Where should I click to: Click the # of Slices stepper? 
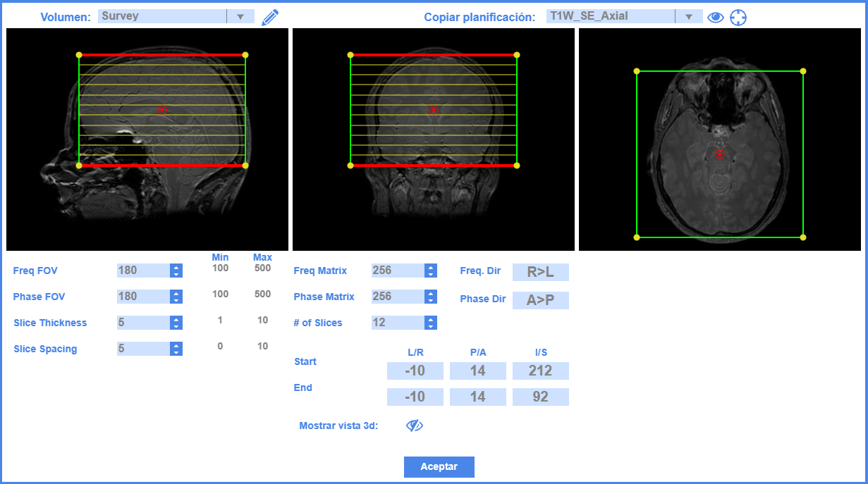point(431,323)
